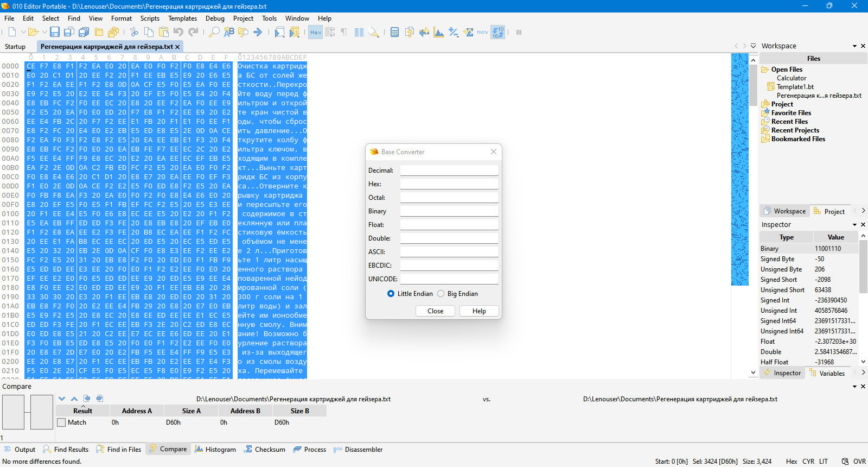Open the Tools menu
Image resolution: width=868 pixels, height=467 pixels.
(x=269, y=18)
